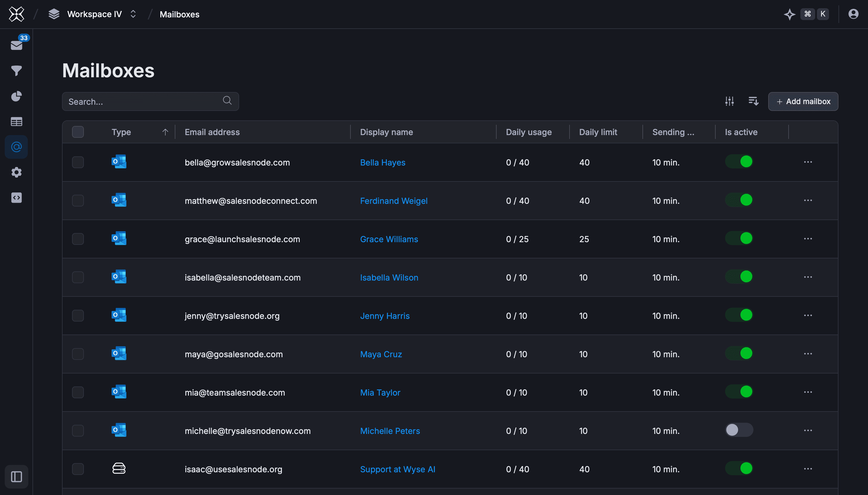
Task: Disable Bella Hayes mailbox active toggle
Action: pos(739,162)
